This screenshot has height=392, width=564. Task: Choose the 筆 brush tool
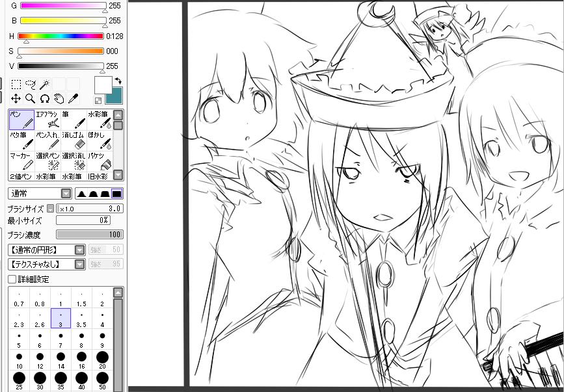[74, 120]
